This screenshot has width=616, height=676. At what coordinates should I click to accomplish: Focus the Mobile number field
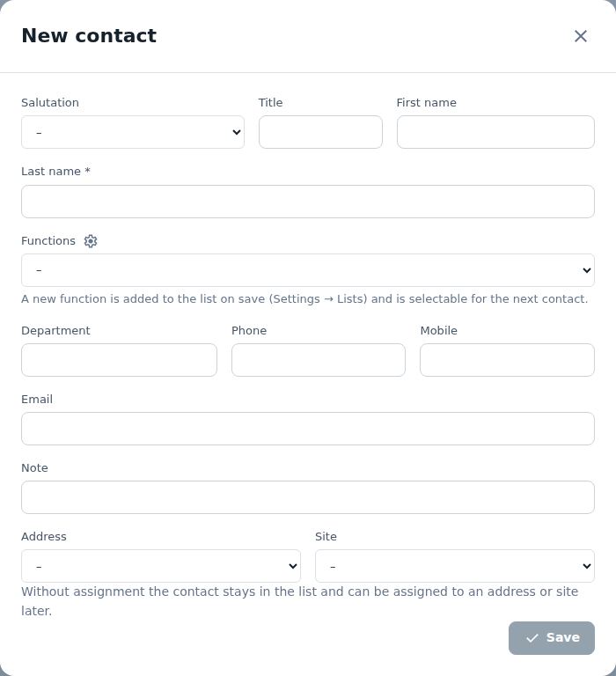(x=508, y=360)
